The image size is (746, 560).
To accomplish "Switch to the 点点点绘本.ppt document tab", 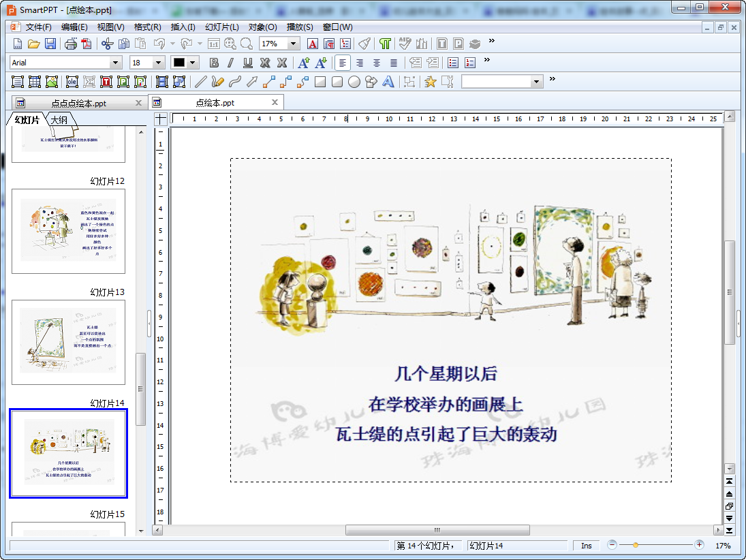I will coord(78,104).
